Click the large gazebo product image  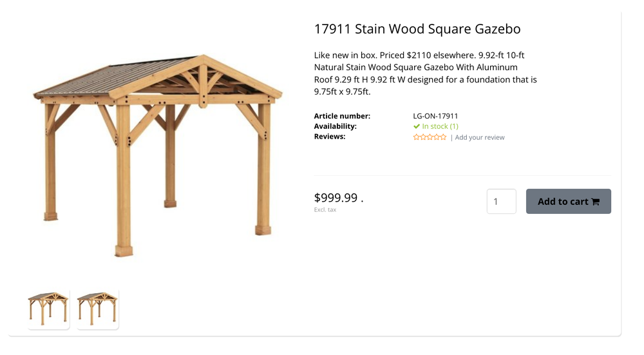(x=158, y=153)
